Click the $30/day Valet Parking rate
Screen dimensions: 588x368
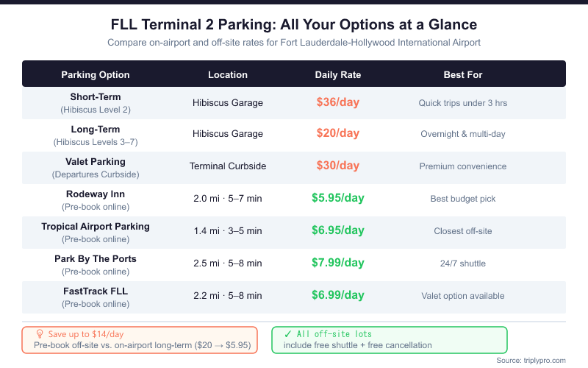click(x=338, y=166)
